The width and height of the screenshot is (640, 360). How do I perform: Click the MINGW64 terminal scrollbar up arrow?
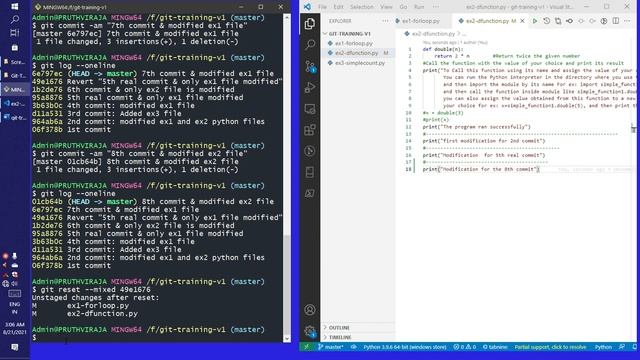287,18
